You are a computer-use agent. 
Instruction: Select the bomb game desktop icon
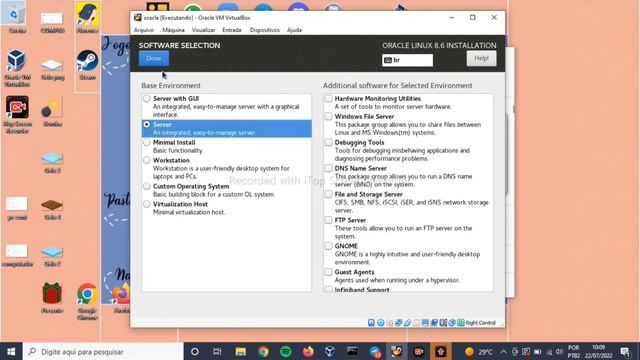pyautogui.click(x=52, y=111)
